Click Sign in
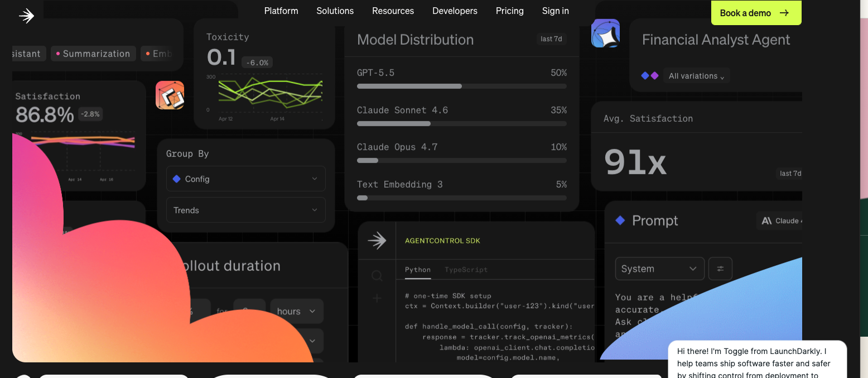This screenshot has width=868, height=378. (x=556, y=11)
